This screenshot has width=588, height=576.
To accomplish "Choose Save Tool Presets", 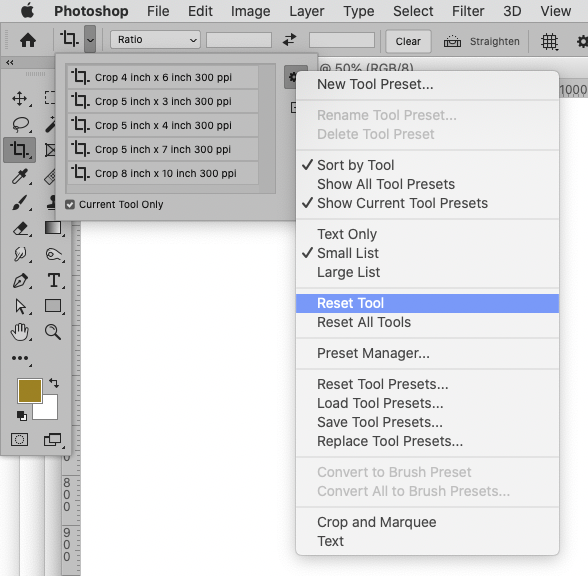I will point(428,422).
